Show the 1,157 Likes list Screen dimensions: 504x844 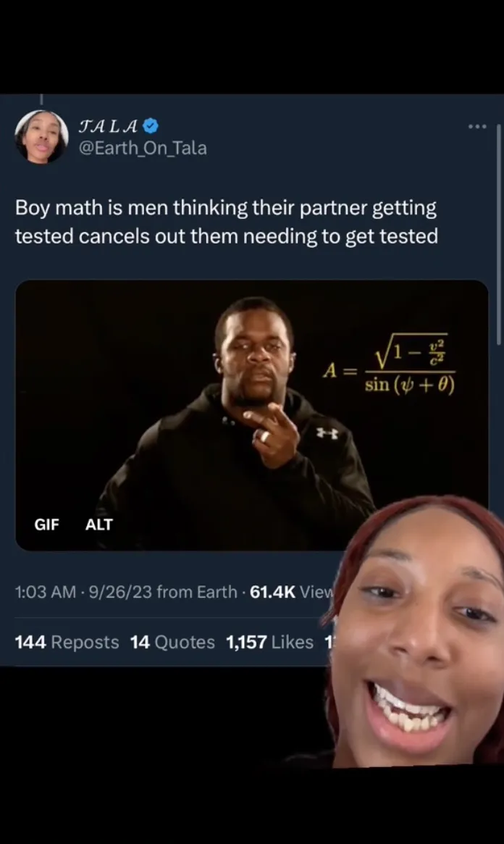coord(269,642)
